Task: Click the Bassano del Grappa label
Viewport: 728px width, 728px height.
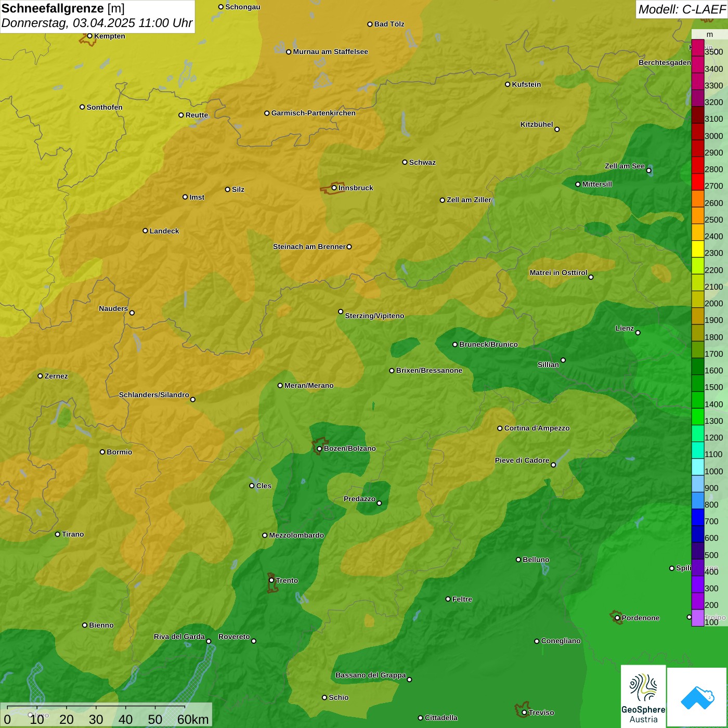Action: [x=371, y=675]
